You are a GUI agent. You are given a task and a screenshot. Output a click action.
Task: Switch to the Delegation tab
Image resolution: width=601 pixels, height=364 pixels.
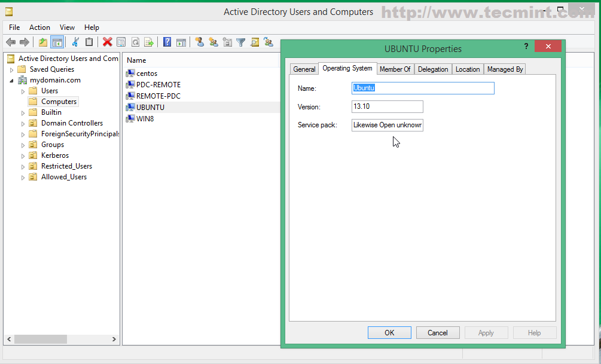433,69
